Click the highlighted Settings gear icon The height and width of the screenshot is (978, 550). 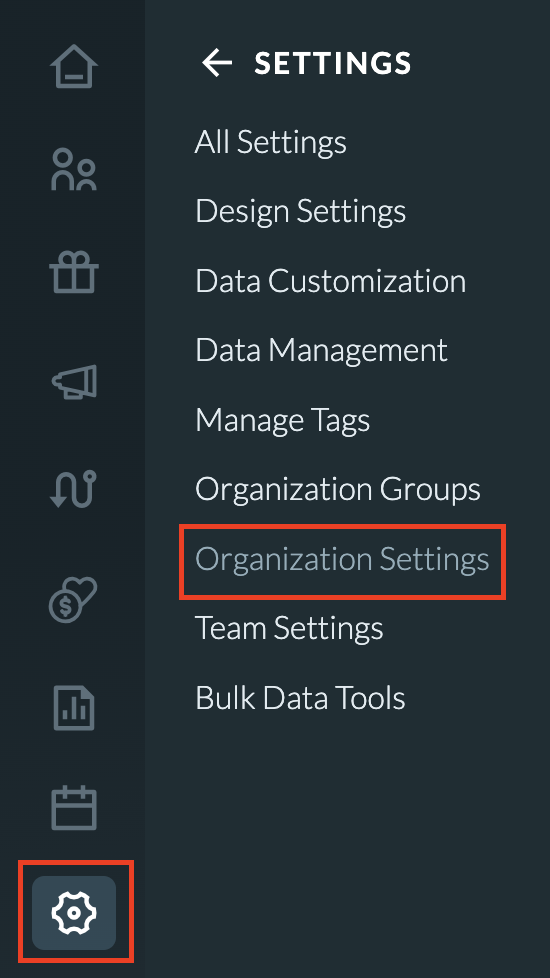(x=74, y=913)
